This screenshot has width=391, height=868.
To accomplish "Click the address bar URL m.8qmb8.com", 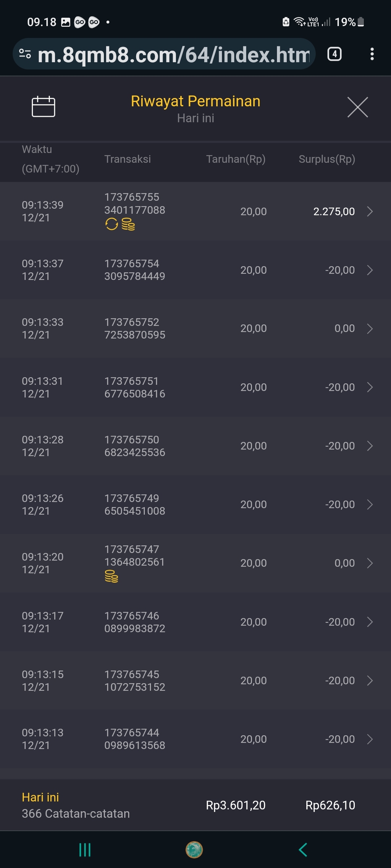I will [174, 54].
